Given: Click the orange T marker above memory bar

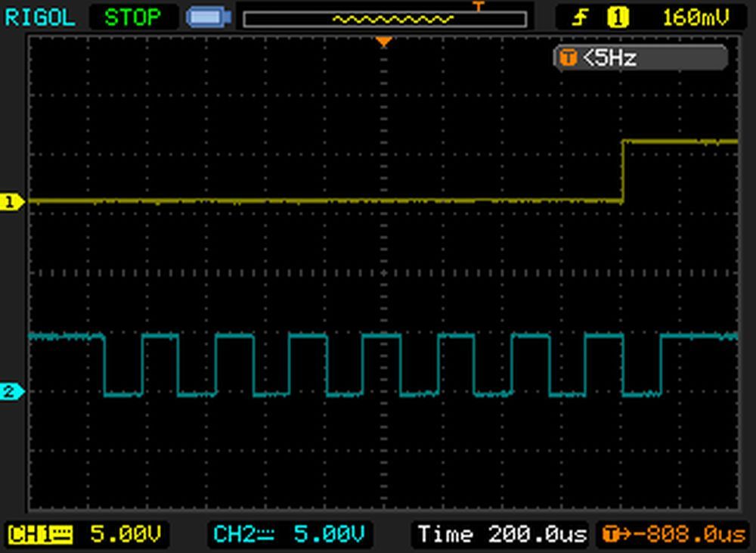Looking at the screenshot, I should (x=478, y=6).
